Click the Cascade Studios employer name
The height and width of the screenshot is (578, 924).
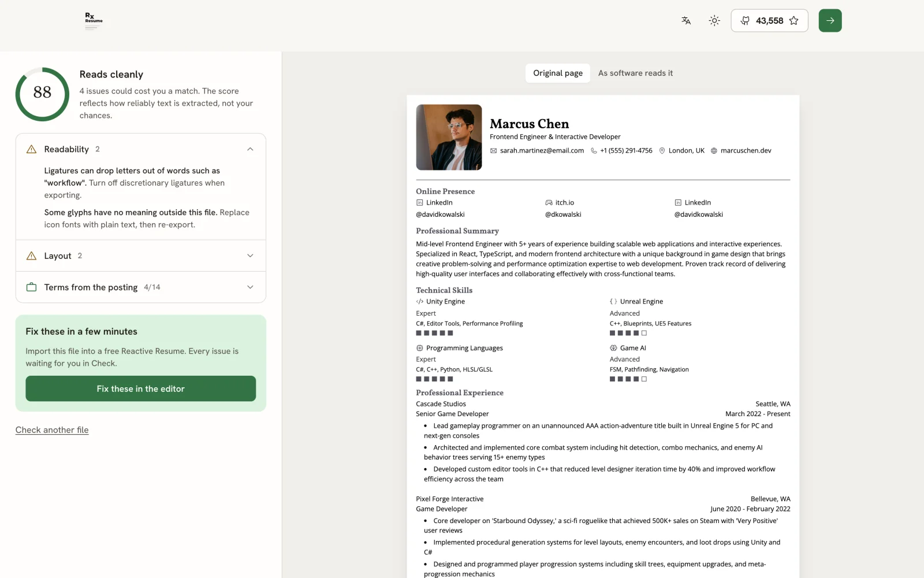pos(441,404)
